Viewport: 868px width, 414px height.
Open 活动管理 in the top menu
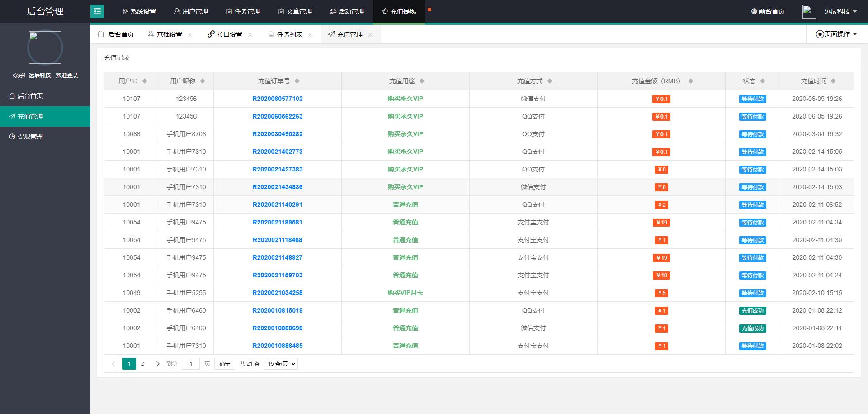[347, 11]
